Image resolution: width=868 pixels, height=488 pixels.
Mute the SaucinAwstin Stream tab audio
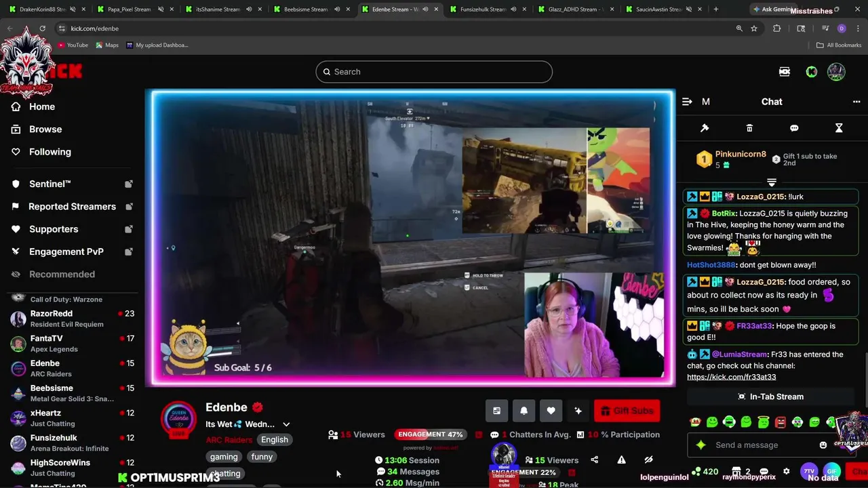[689, 9]
